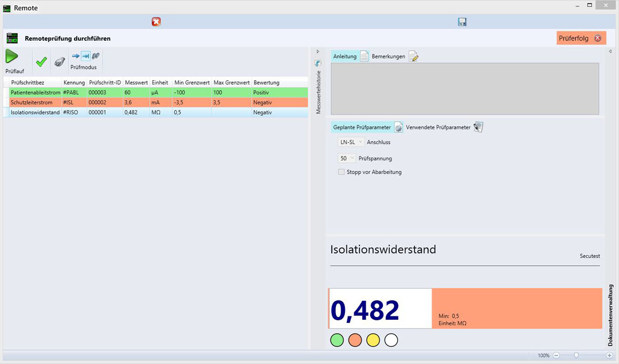The image size is (619, 364).
Task: Select the orange status circle
Action: coord(355,340)
